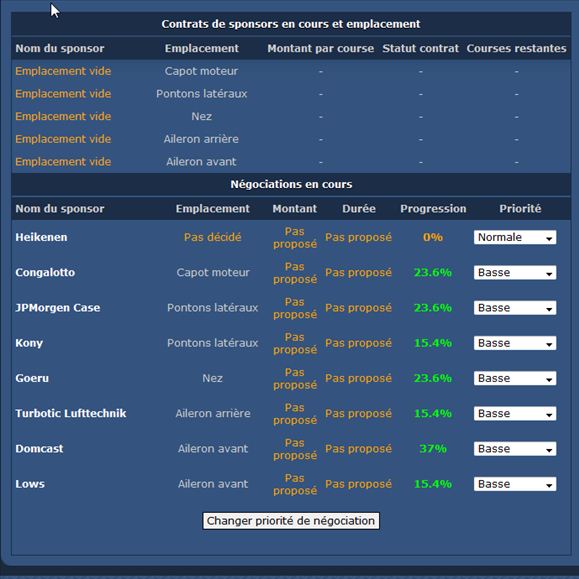Expand the Lows priority dropdown
The height and width of the screenshot is (579, 579).
(515, 484)
